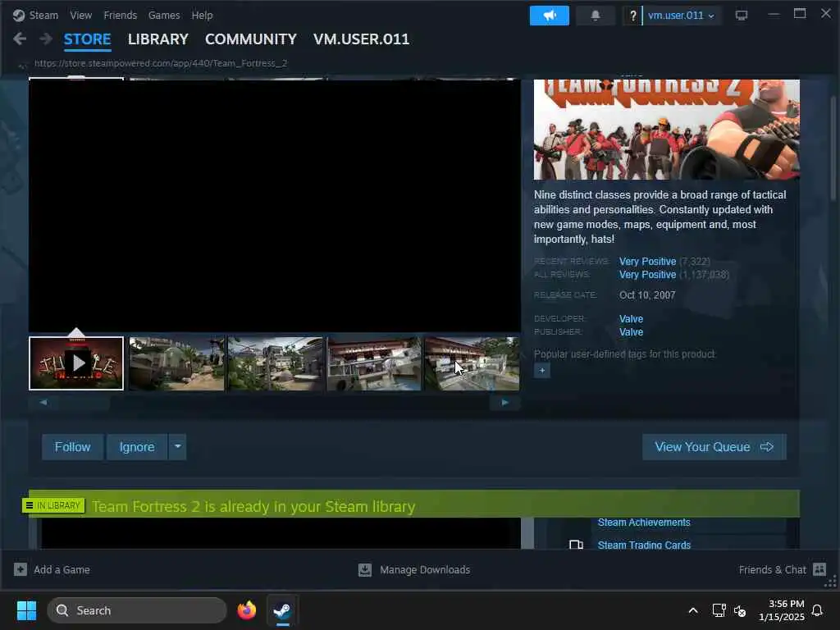This screenshot has height=630, width=840.
Task: Show hidden system tray icons
Action: [x=692, y=610]
